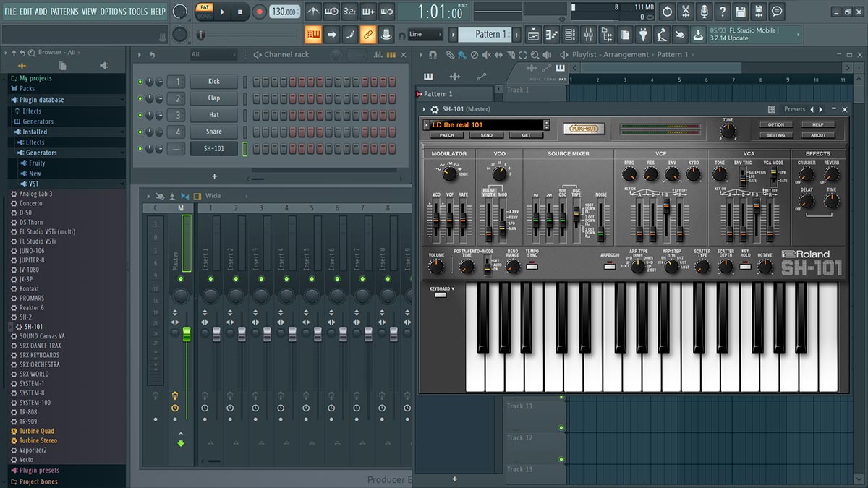Screen dimensions: 868x488
Task: Toggle the link icon in toolbar
Action: coord(368,34)
